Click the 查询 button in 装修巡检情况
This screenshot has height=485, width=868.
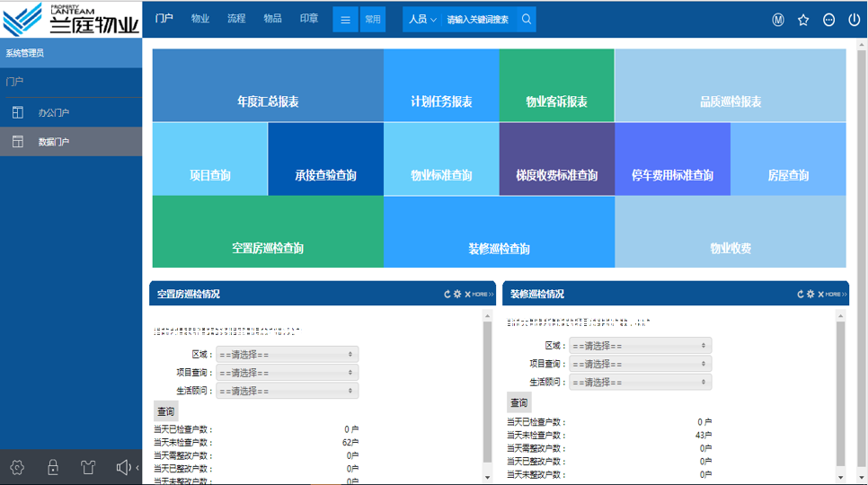click(x=518, y=402)
